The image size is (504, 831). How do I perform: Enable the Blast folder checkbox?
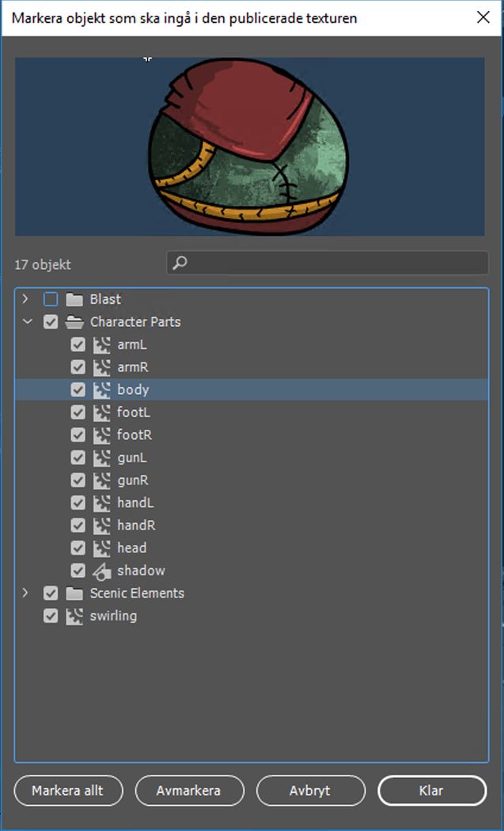point(51,299)
